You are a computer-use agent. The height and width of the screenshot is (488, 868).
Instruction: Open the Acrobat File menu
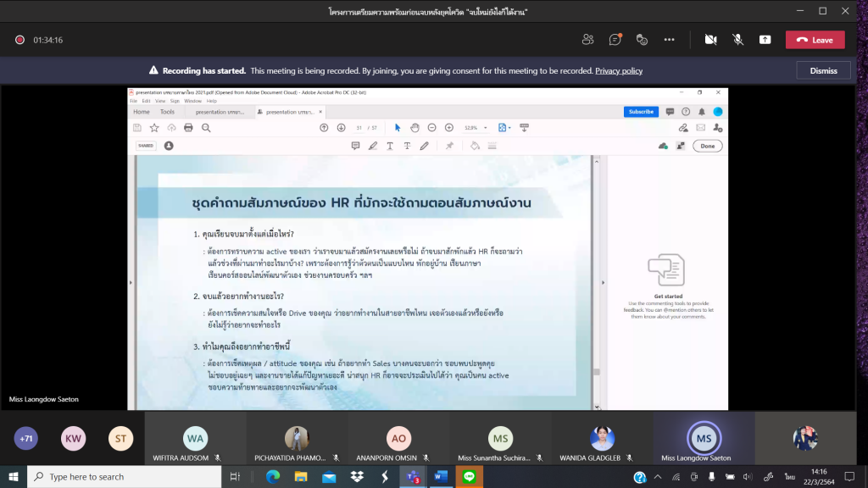point(133,102)
